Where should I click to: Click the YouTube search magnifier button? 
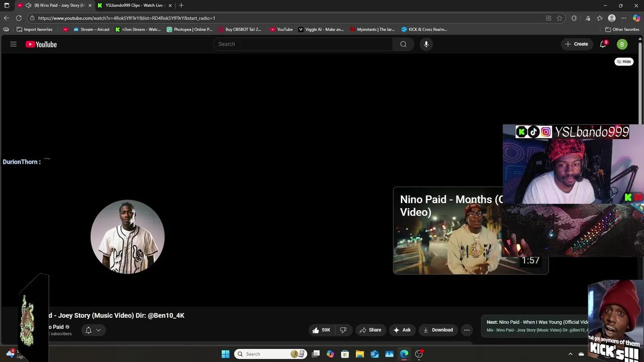point(403,44)
